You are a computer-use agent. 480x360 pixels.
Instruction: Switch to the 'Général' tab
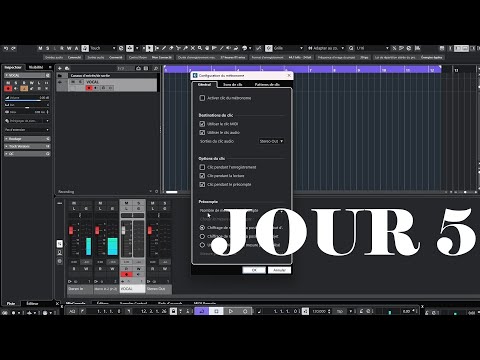[204, 84]
